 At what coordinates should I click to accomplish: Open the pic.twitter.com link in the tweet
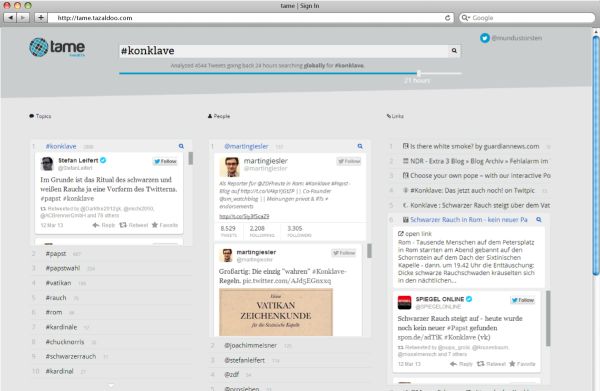(287, 280)
